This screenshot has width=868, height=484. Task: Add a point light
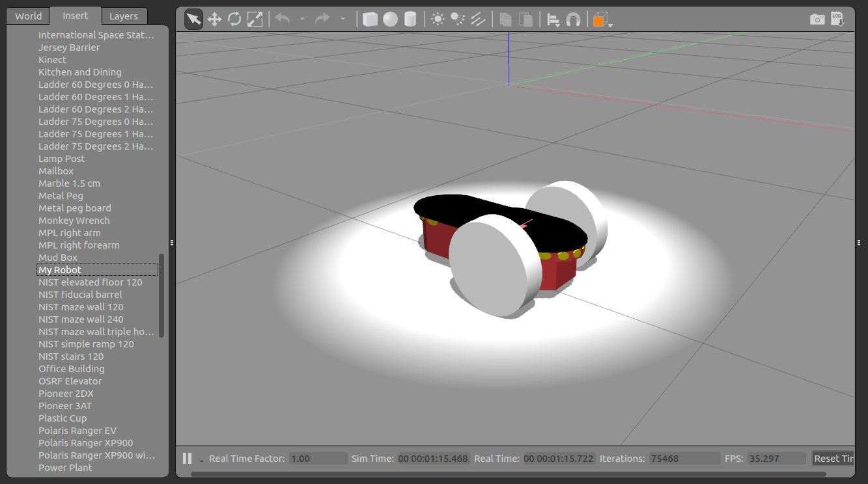438,20
